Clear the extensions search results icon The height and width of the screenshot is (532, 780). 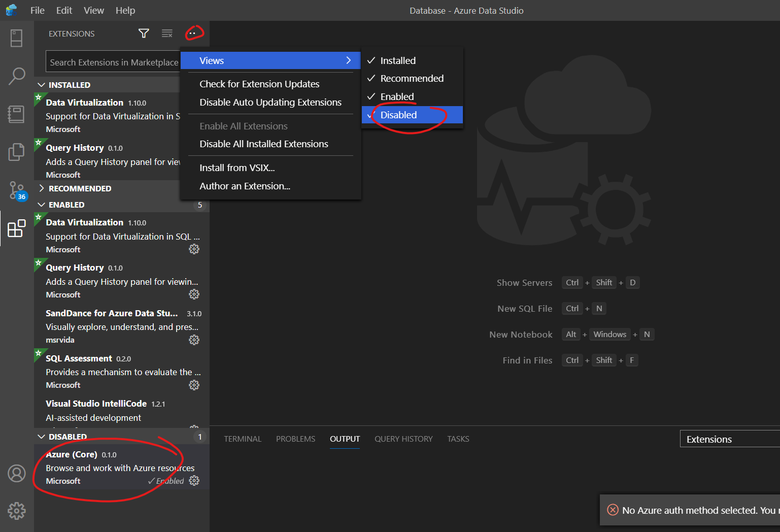tap(167, 33)
